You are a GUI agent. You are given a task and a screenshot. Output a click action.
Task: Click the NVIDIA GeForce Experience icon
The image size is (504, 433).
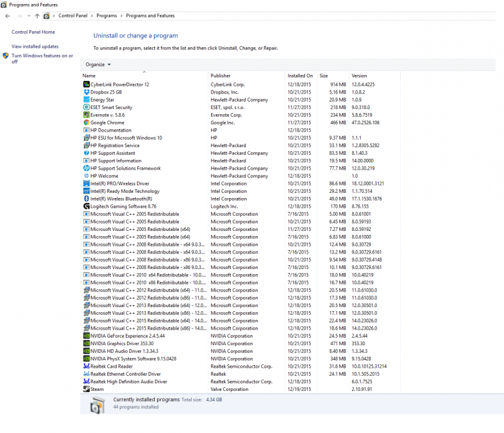(86, 335)
